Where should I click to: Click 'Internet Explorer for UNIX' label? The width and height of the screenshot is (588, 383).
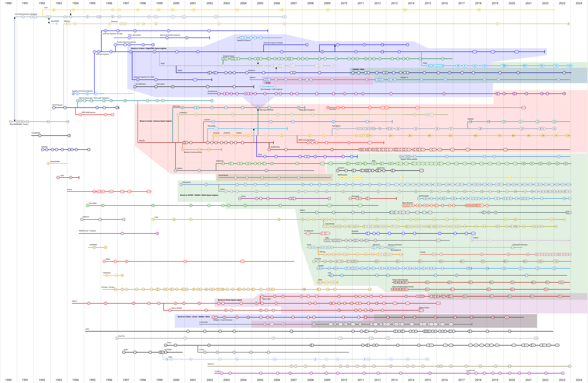(144, 77)
